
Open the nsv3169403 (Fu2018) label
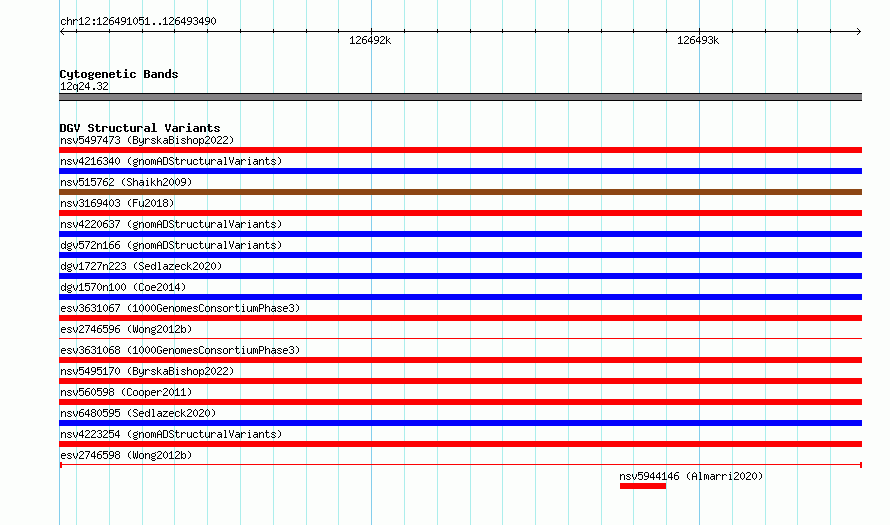[x=117, y=203]
